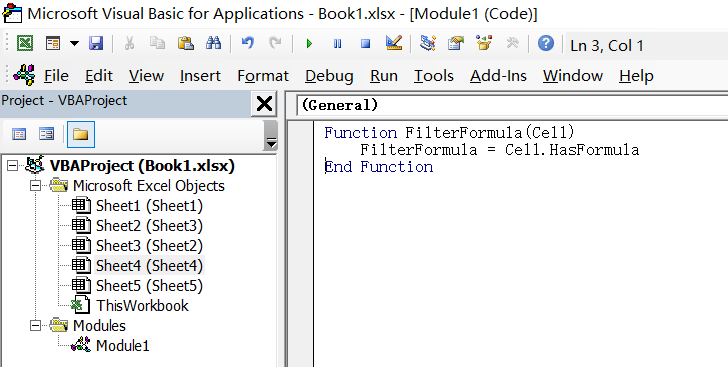Open Find with the binoculars icon

214,44
